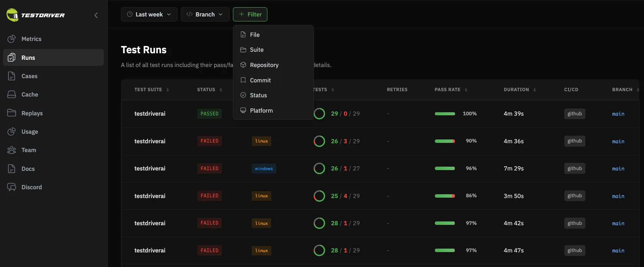Click the Team people icon
Screen dimensions: 644x267
click(x=11, y=150)
